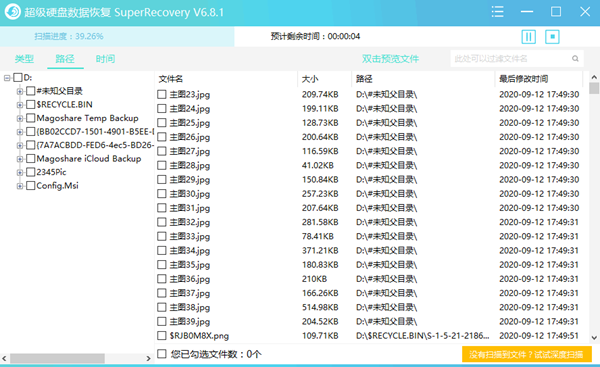Check the D: drive checkbox
Image resolution: width=600 pixels, height=367 pixels.
click(18, 78)
